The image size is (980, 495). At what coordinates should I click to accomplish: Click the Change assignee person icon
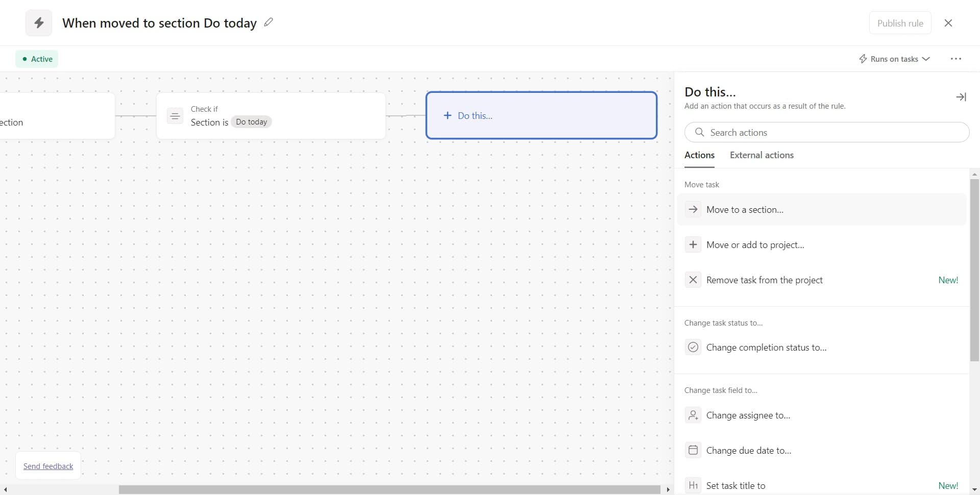tap(693, 415)
